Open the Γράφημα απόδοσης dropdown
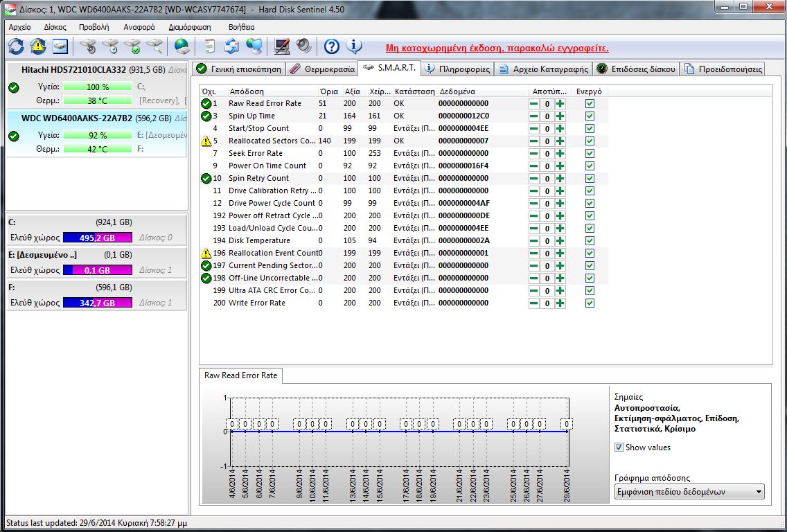 [x=689, y=492]
